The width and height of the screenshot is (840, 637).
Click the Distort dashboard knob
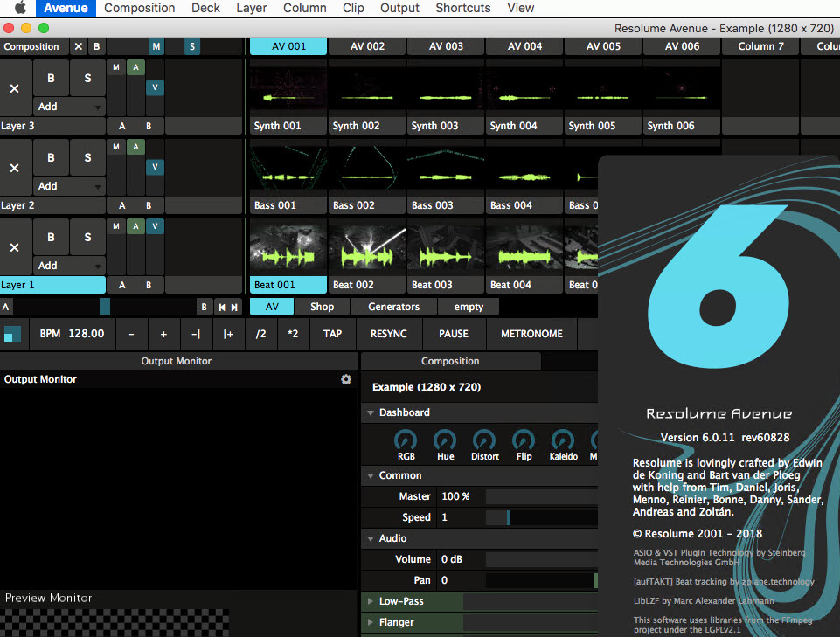pyautogui.click(x=484, y=440)
